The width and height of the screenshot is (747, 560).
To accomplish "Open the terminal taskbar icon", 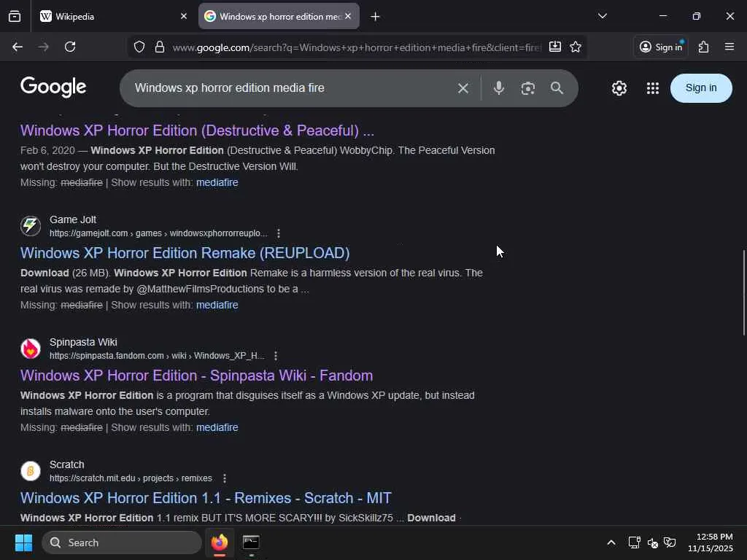I will pyautogui.click(x=251, y=542).
